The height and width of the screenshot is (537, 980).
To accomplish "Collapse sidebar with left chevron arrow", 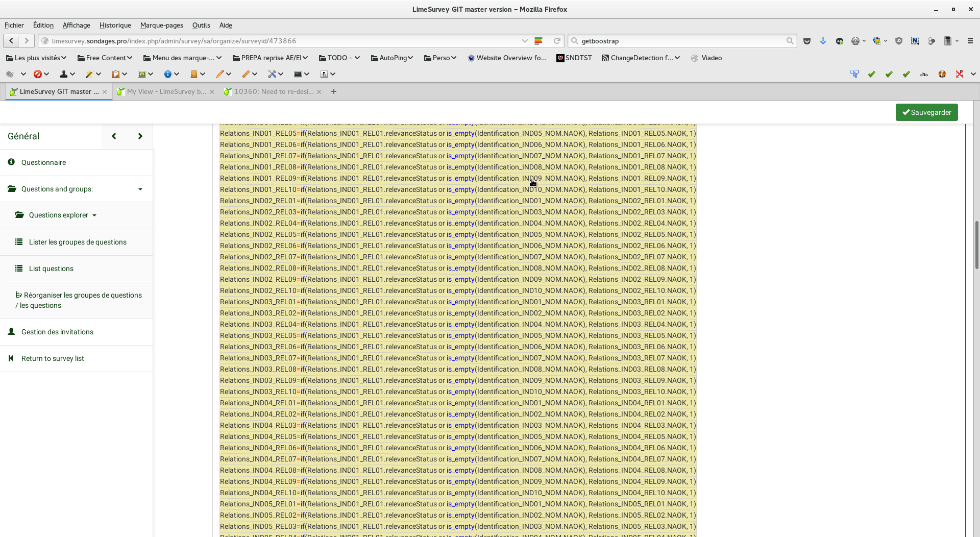I will pos(114,136).
